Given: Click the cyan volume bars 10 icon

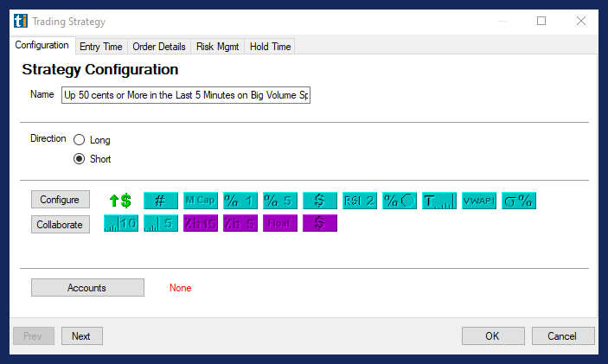Looking at the screenshot, I should tap(120, 224).
